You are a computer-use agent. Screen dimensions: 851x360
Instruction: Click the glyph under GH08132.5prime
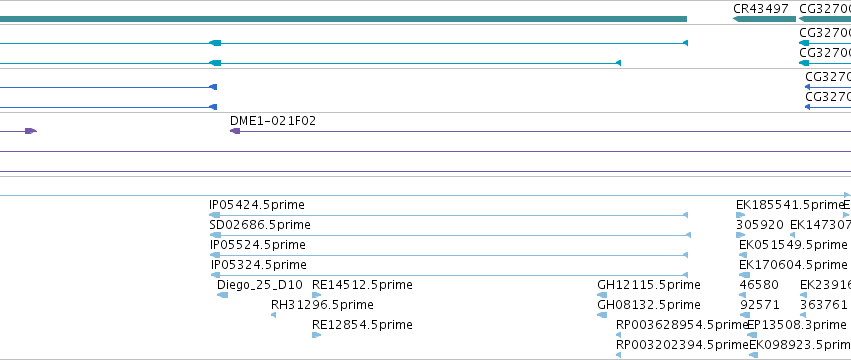602,315
